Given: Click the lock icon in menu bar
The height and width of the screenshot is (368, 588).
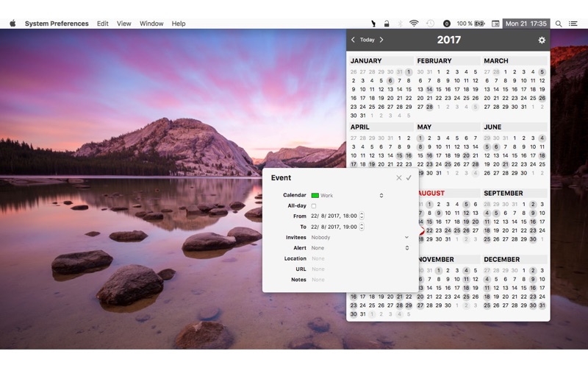Looking at the screenshot, I should [387, 24].
